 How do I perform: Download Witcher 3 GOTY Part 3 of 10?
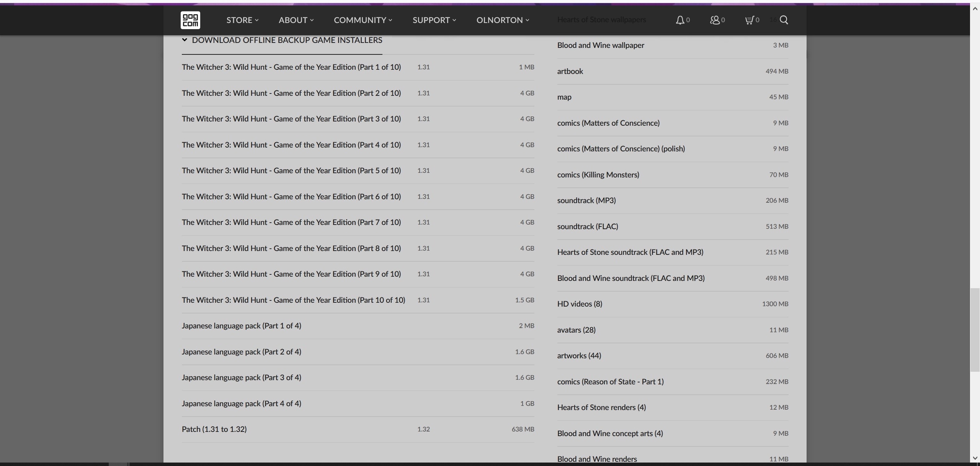pyautogui.click(x=358, y=119)
